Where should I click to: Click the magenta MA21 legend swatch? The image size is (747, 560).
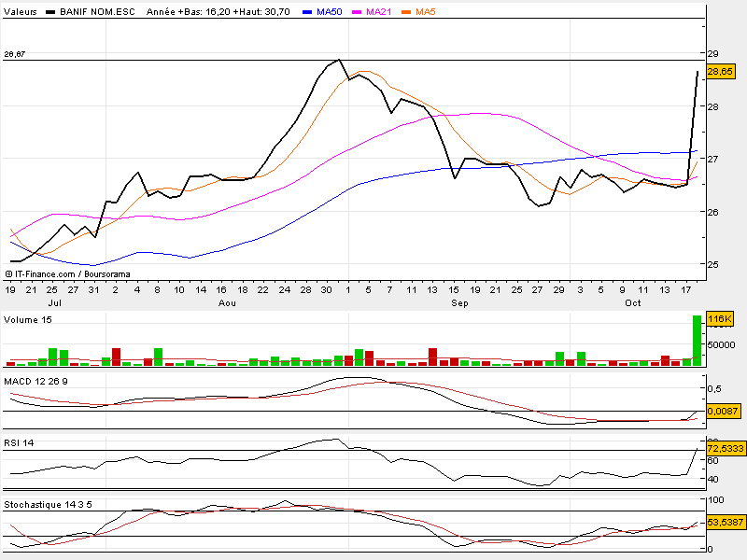coord(357,12)
